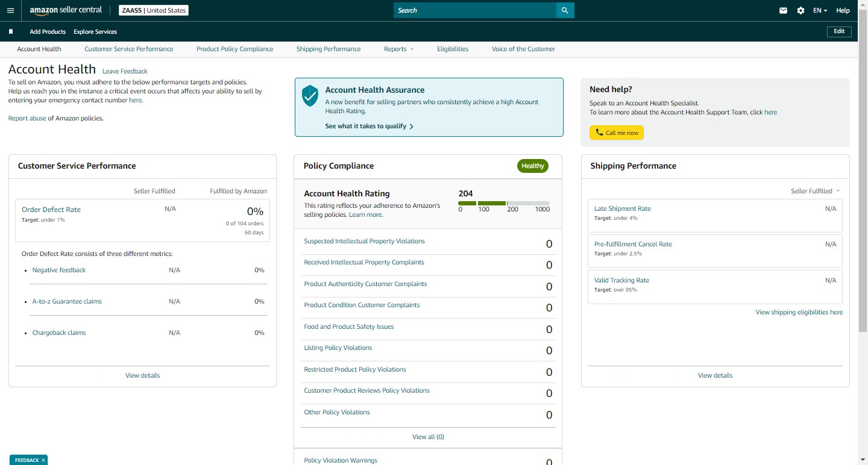The height and width of the screenshot is (465, 868).
Task: Open Restricted Product Policy Violations
Action: coord(355,369)
